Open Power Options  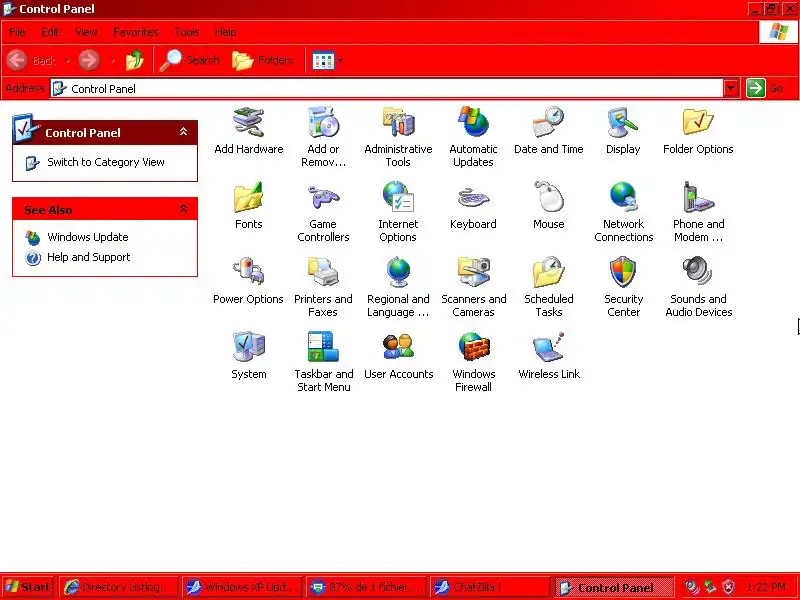pos(248,281)
